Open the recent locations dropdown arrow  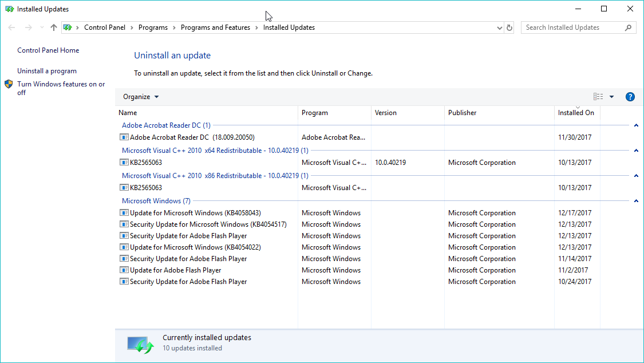tap(42, 27)
